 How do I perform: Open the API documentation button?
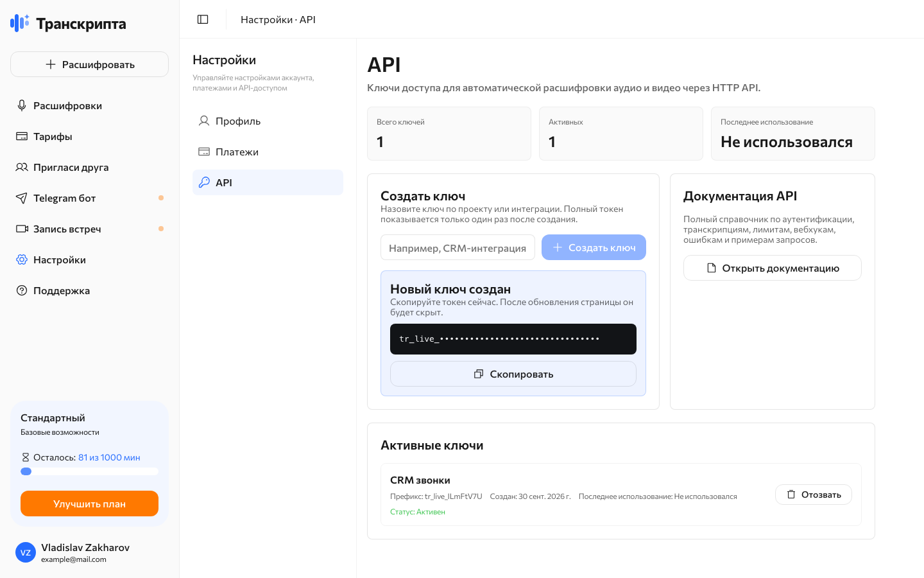coord(773,268)
